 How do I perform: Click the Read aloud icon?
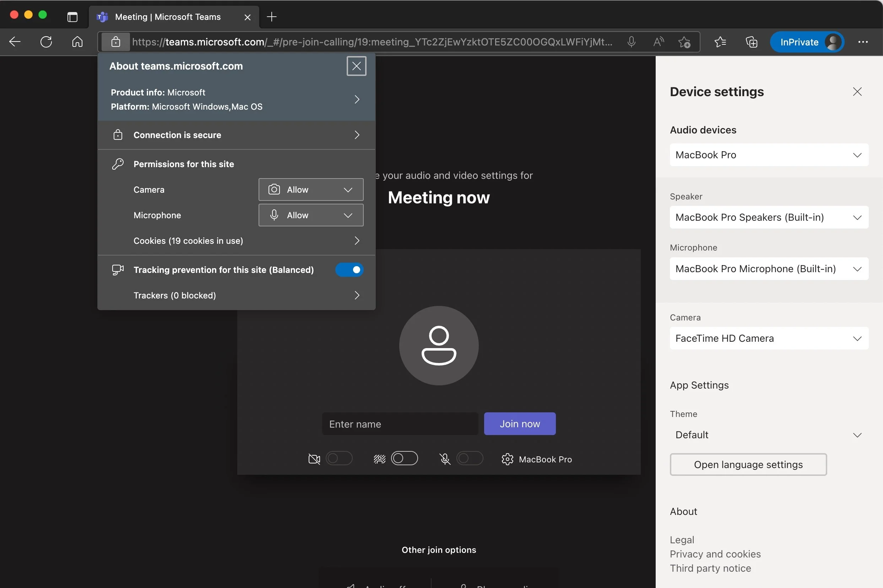[x=658, y=42]
